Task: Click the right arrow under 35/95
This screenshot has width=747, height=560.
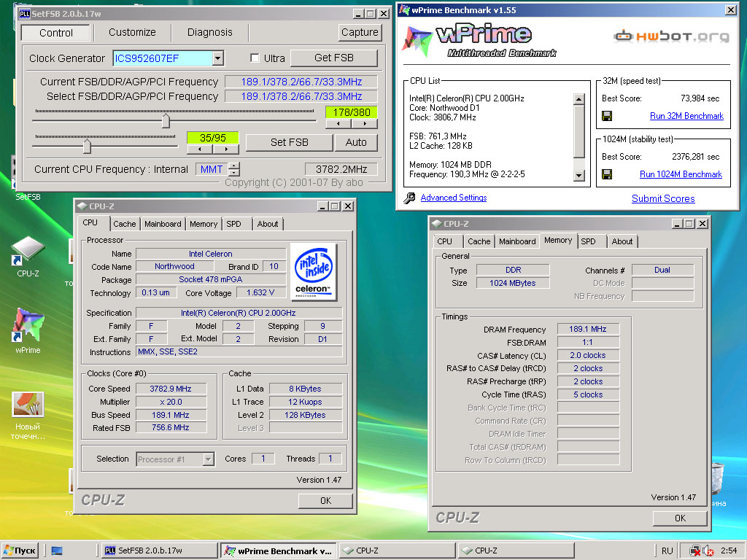Action: [x=226, y=149]
